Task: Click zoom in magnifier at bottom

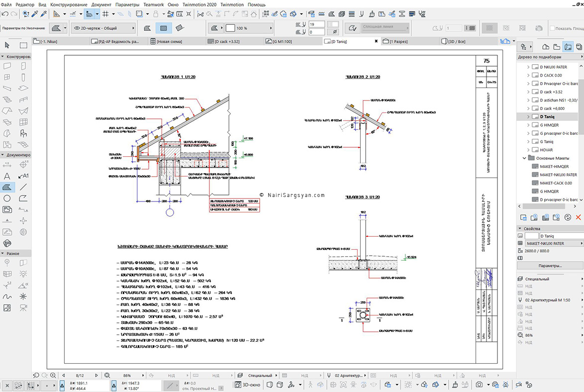Action: coord(53,375)
